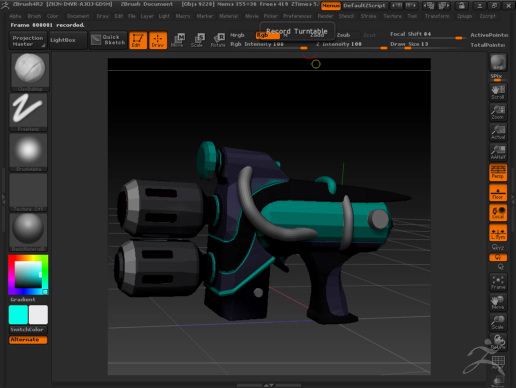Click the AAHalf icon
Viewport: 516px width, 388px height.
click(498, 152)
